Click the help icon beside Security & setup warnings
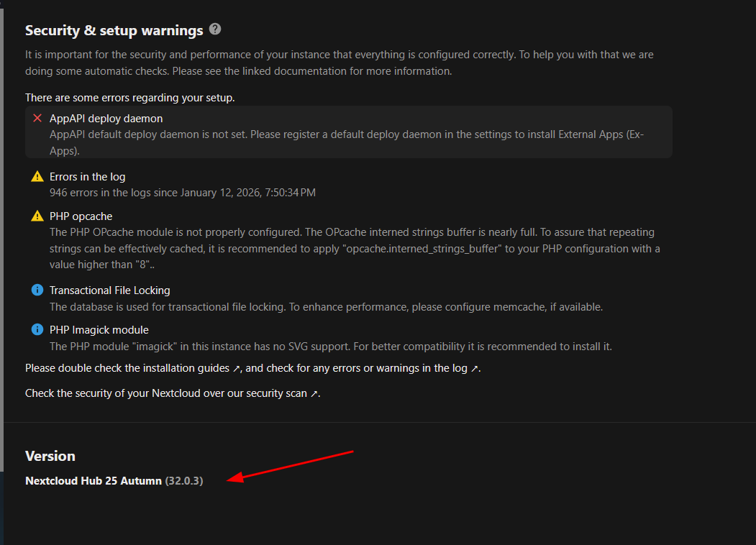Viewport: 756px width, 545px height. click(x=215, y=29)
